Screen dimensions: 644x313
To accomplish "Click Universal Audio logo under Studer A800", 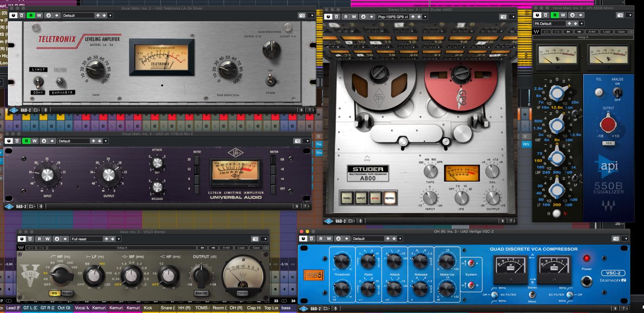I will (x=329, y=221).
